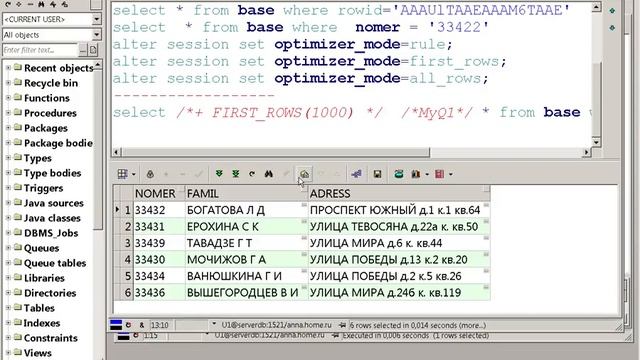Expand the Functions folder
The width and height of the screenshot is (640, 360).
click(x=8, y=98)
